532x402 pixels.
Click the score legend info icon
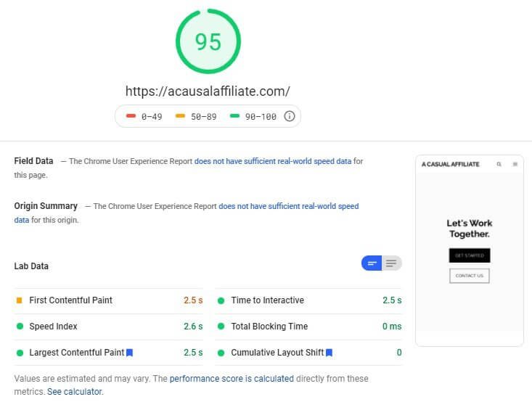(x=289, y=116)
